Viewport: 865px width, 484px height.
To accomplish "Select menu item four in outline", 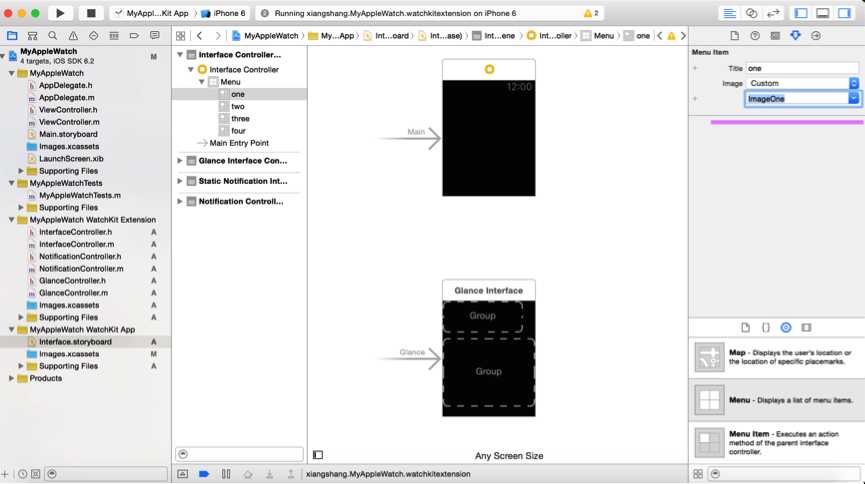I will (x=238, y=131).
